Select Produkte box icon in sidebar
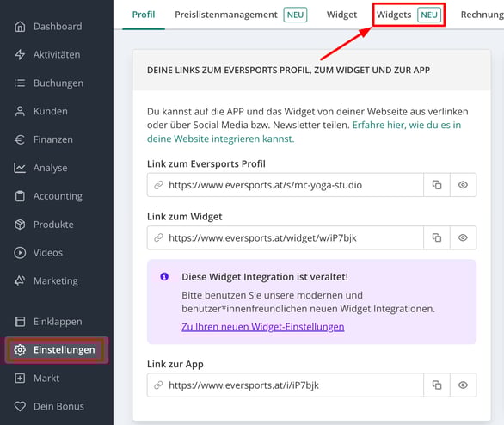This screenshot has height=425, width=504. [x=20, y=225]
